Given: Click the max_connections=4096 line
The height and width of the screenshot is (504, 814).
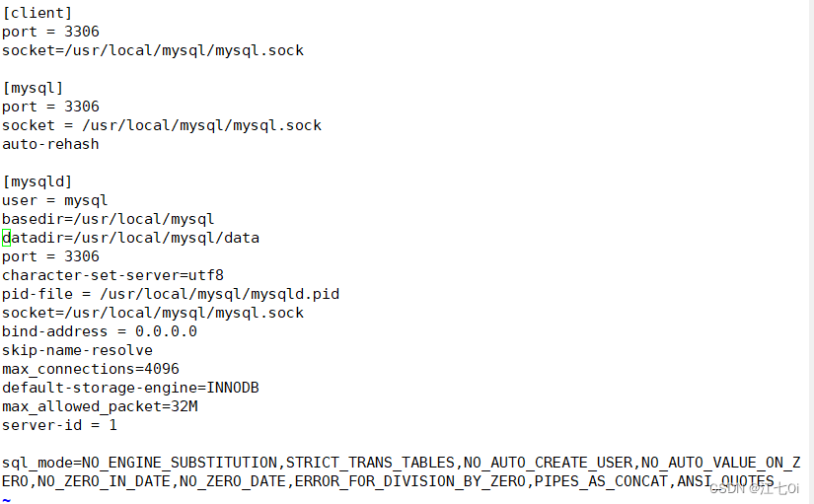Looking at the screenshot, I should click(91, 369).
